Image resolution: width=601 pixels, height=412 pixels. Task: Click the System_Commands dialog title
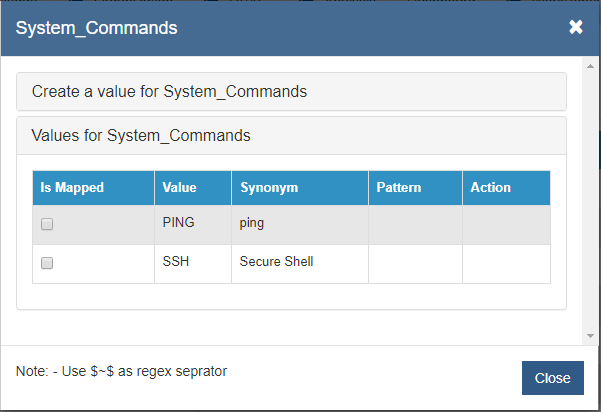97,28
